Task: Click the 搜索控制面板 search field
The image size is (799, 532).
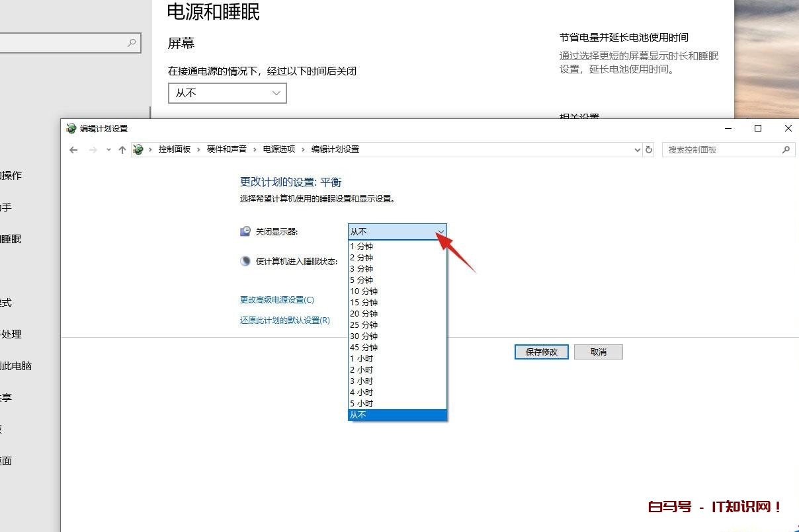Action: coord(721,150)
